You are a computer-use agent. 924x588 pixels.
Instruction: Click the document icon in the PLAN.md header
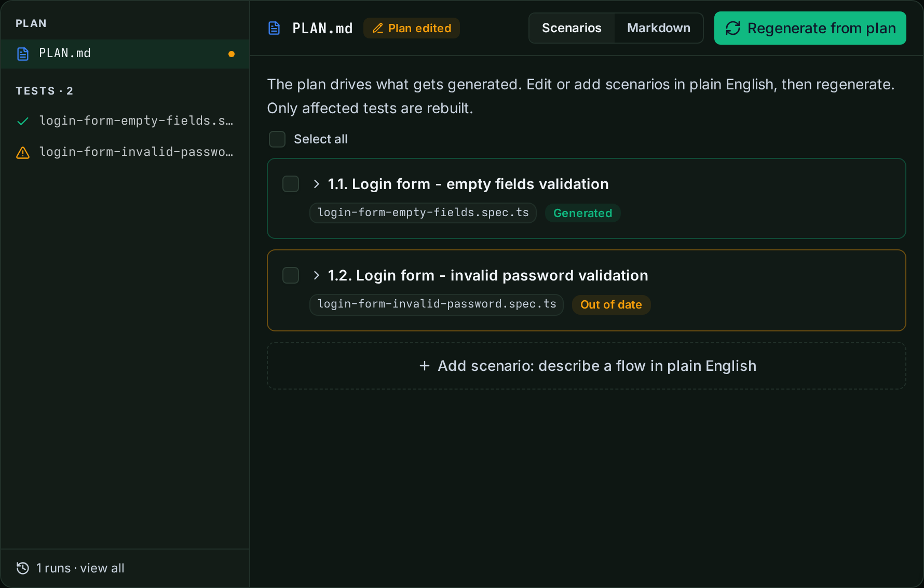[274, 28]
